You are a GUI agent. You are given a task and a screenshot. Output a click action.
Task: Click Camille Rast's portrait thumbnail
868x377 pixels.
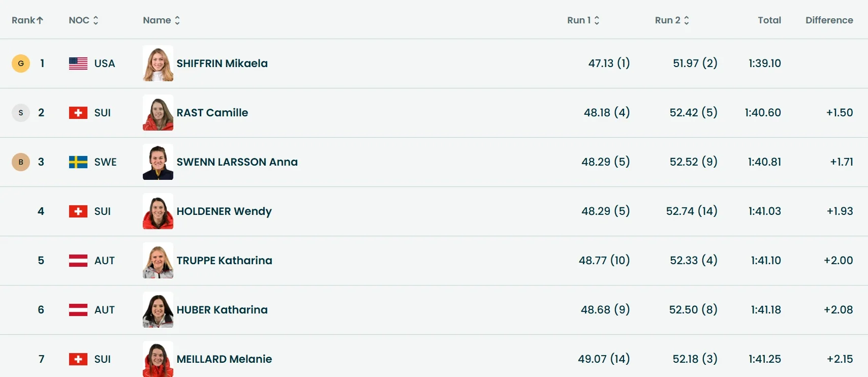pos(158,113)
